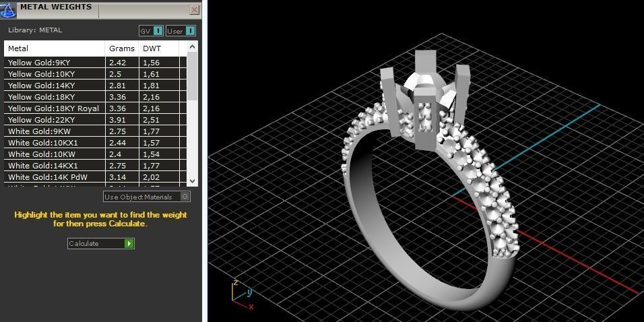Click the scroll down arrow of the metal list
Screen dimensions: 644x322
click(x=193, y=181)
